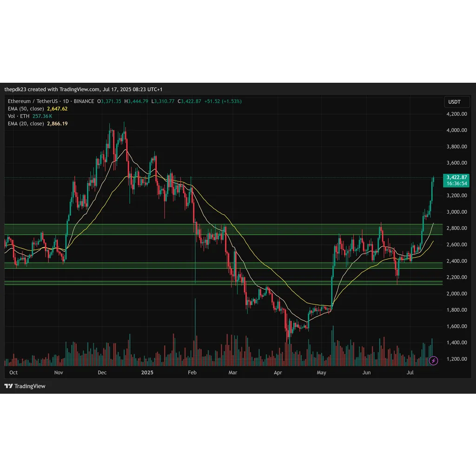Click the Vol · ETH indicator label

[19, 116]
